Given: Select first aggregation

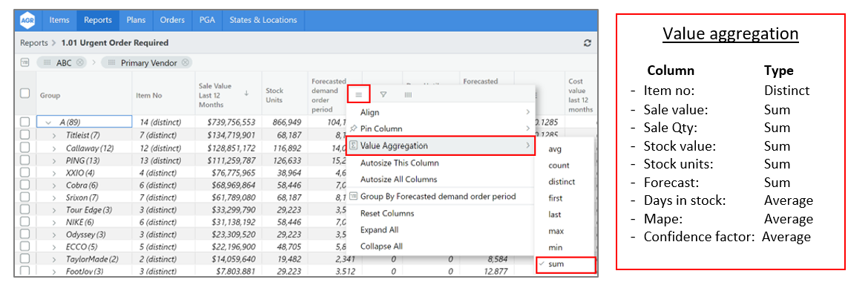Looking at the screenshot, I should (x=565, y=198).
